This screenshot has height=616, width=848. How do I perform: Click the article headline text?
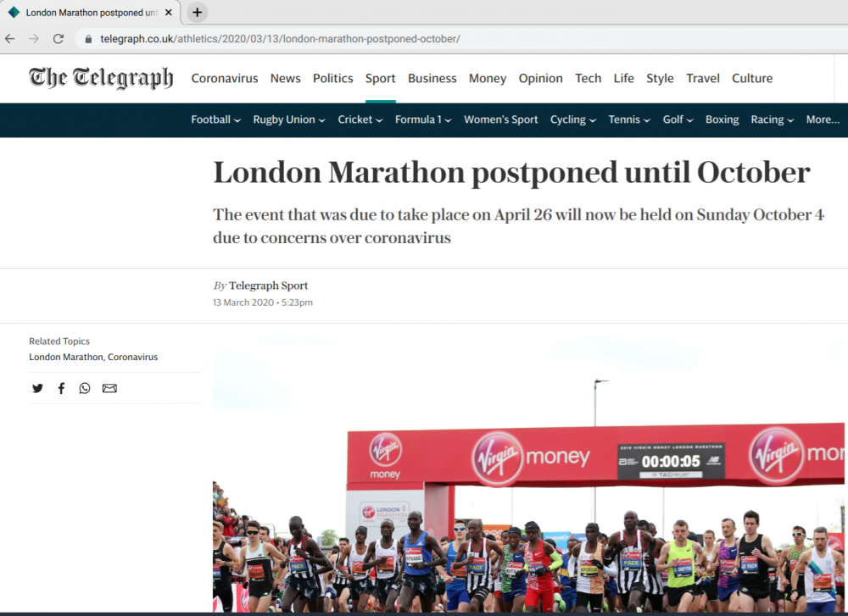pos(511,173)
